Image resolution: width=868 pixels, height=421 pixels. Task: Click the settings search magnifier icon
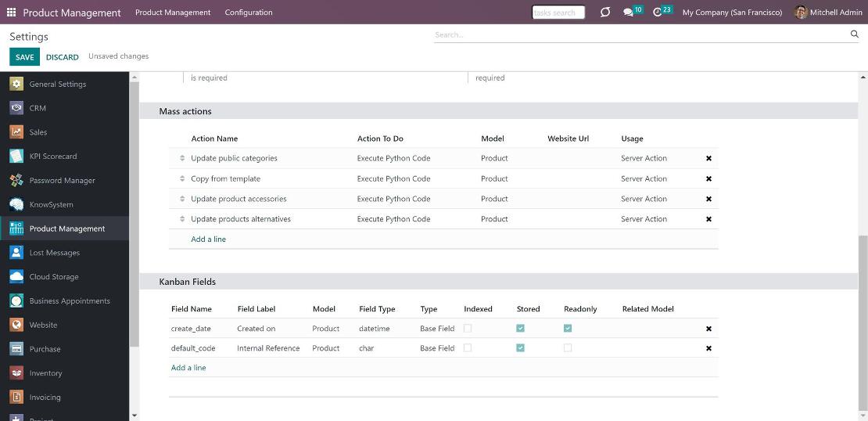(x=854, y=34)
